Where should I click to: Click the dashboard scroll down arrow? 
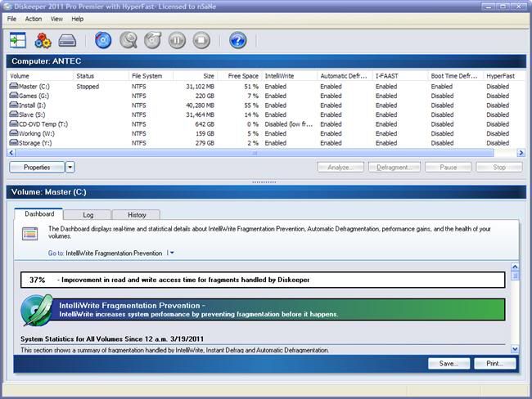(x=515, y=349)
